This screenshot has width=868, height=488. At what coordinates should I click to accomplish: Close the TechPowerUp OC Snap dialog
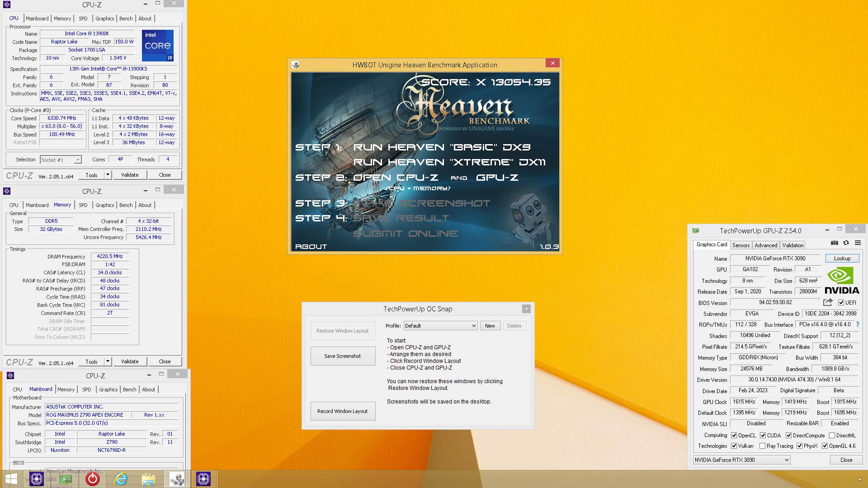(x=526, y=309)
